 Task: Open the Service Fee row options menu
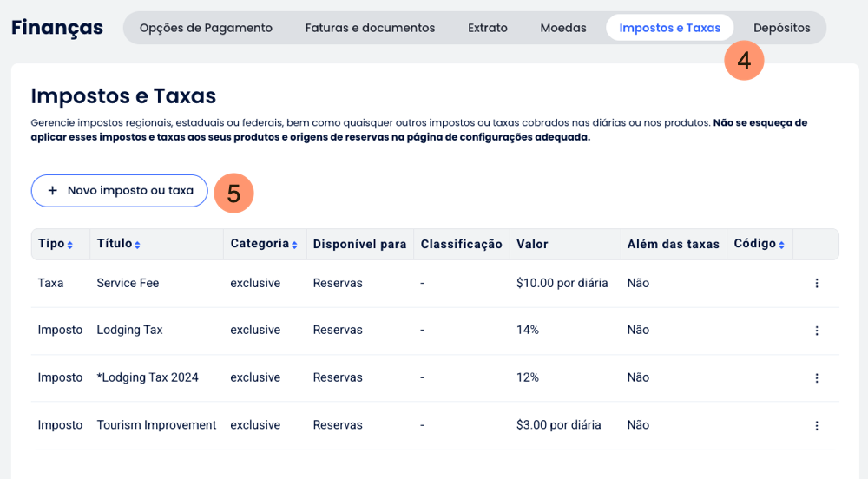816,283
